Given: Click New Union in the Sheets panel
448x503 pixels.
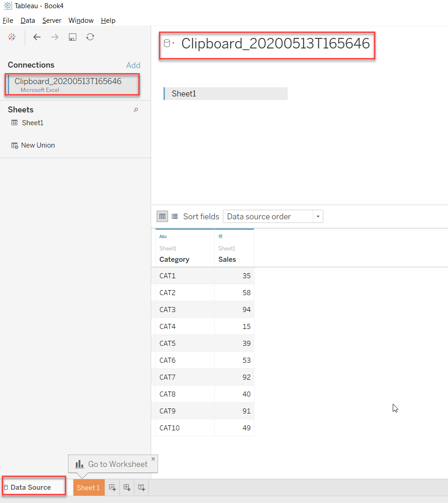Looking at the screenshot, I should coord(38,145).
